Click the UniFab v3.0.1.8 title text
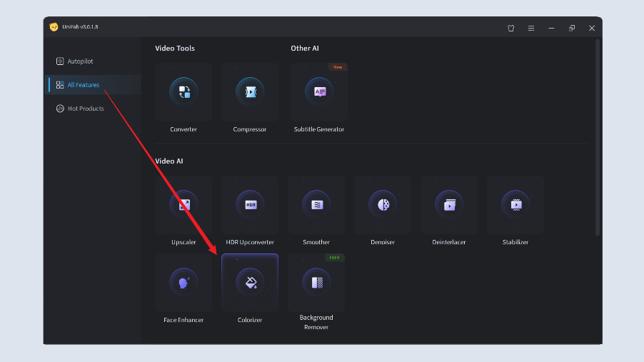 [x=80, y=26]
